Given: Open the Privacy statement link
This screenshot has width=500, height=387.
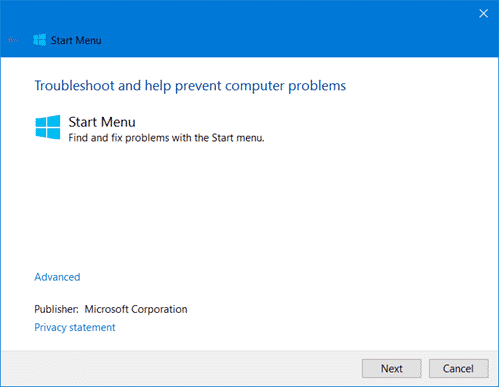Looking at the screenshot, I should click(x=75, y=327).
